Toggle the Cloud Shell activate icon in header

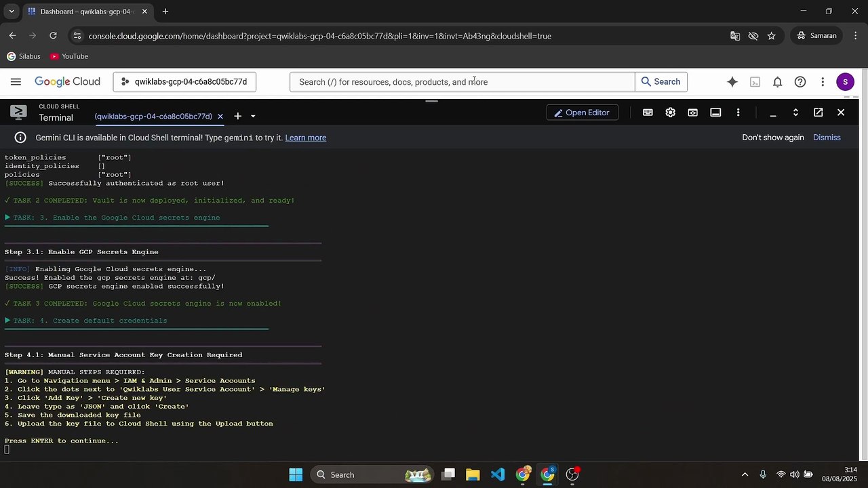pos(755,82)
